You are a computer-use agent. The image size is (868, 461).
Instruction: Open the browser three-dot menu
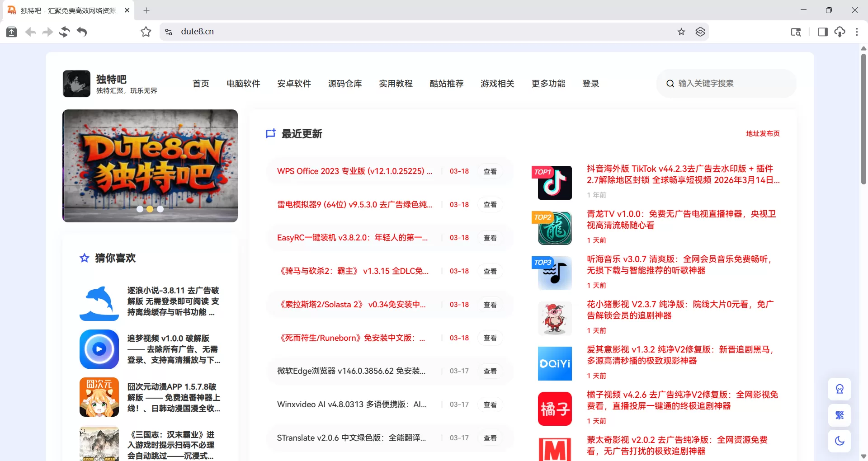[857, 32]
